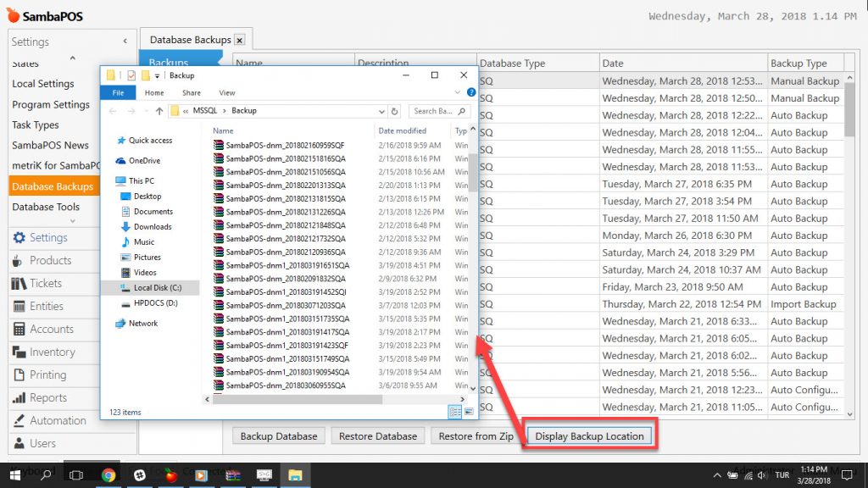The image size is (868, 488).
Task: Open WinRAR icon on the taskbar
Action: click(233, 474)
